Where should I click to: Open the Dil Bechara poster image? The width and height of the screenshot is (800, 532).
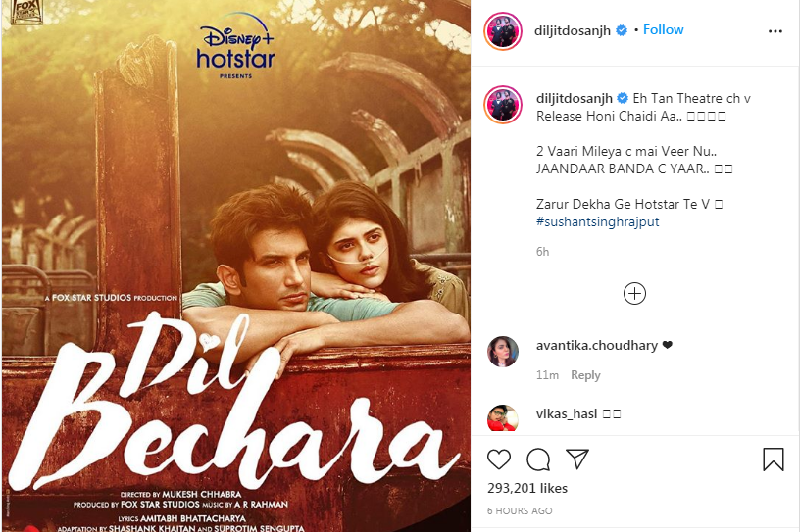click(236, 266)
